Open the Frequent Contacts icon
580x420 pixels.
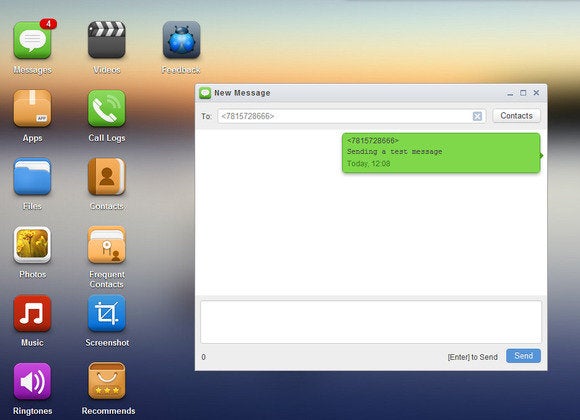107,245
